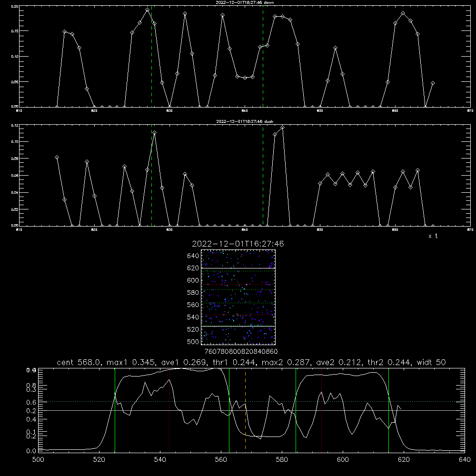Click the '500' x-axis label of the bottom plot
The height and width of the screenshot is (476, 476).
[x=38, y=460]
